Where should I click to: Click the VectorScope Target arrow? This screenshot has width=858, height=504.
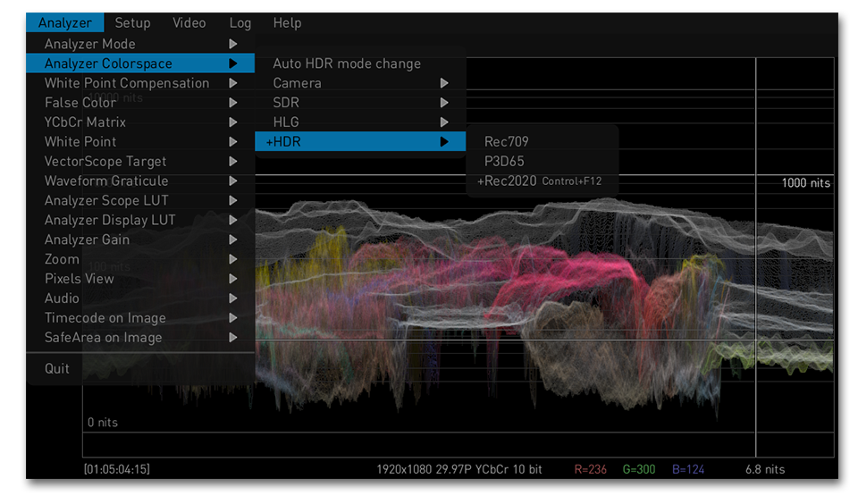coord(233,162)
